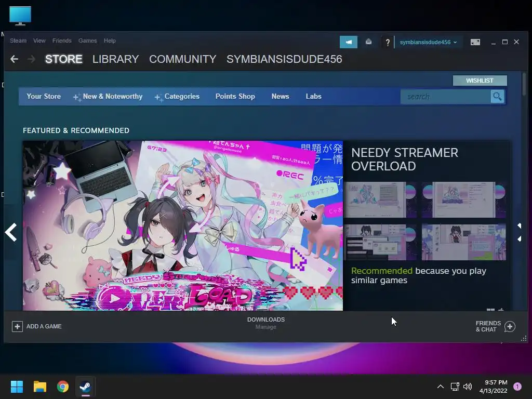Viewport: 532px width, 399px height.
Task: Open the Your Store link
Action: [44, 96]
